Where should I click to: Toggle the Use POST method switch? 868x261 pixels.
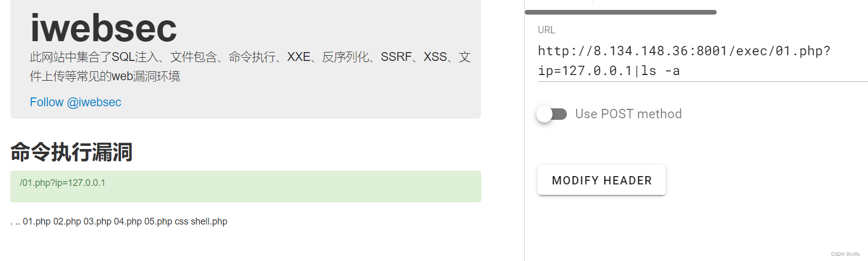(x=552, y=114)
